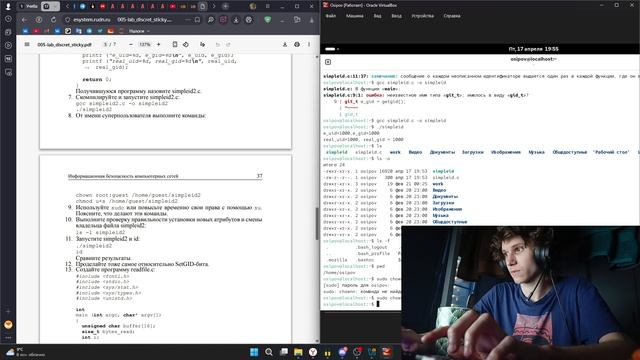
Task: Click the PDF vertical scrollbar thumb
Action: tap(317, 224)
